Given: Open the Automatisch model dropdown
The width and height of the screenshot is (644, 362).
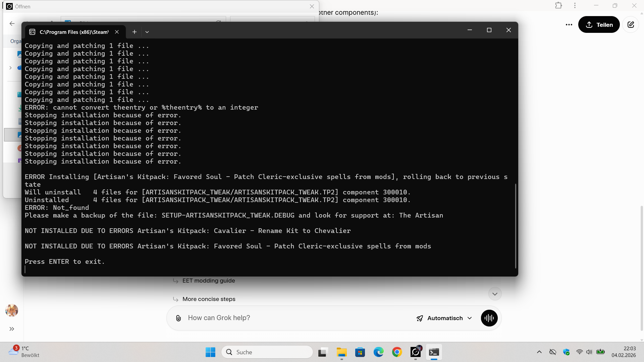Looking at the screenshot, I should 444,318.
